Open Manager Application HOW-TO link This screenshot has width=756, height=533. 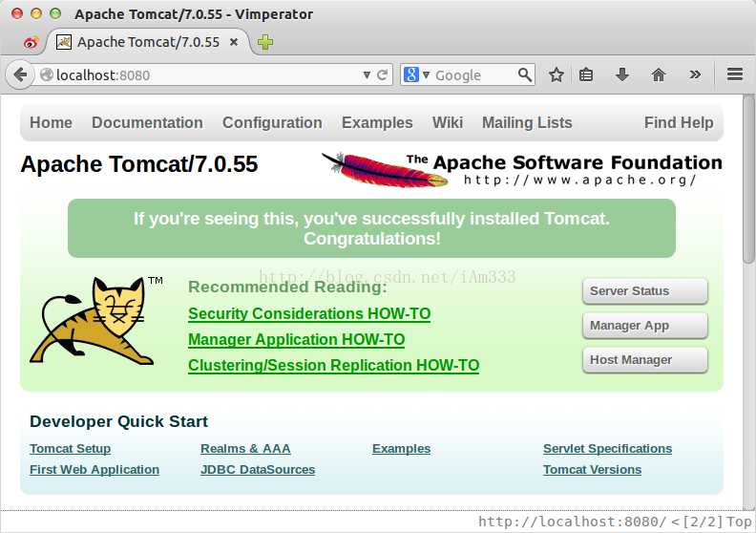click(297, 340)
